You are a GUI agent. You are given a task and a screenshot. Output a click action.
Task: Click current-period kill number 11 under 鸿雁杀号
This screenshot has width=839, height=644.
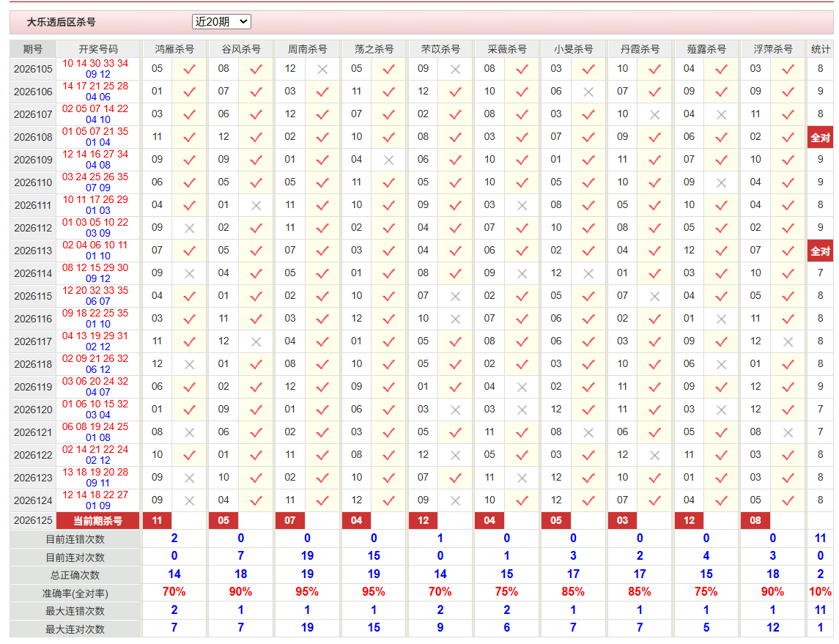(157, 520)
